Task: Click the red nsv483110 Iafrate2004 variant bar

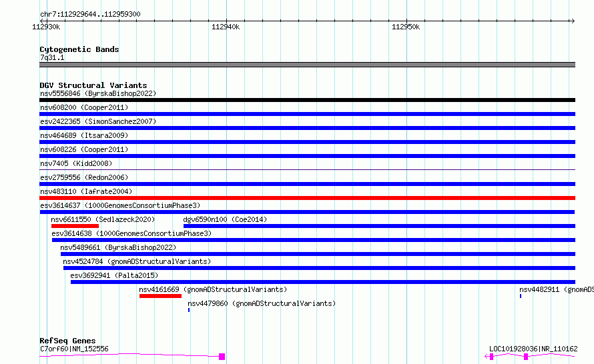Action: point(307,198)
